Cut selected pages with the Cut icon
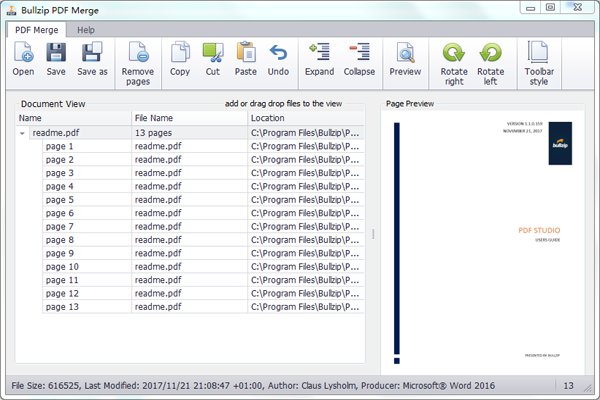Screen dimensions: 600x400 pos(213,59)
